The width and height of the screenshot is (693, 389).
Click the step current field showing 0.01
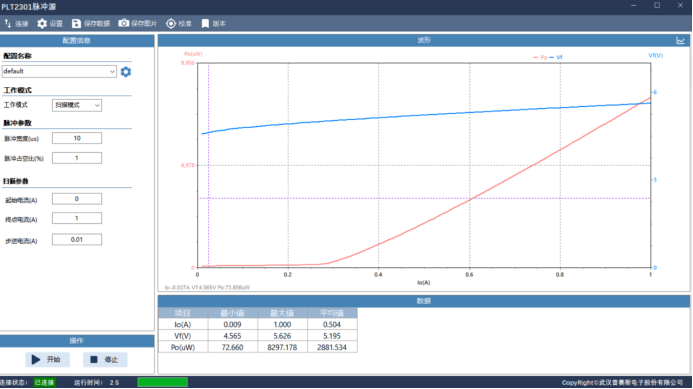pyautogui.click(x=77, y=240)
